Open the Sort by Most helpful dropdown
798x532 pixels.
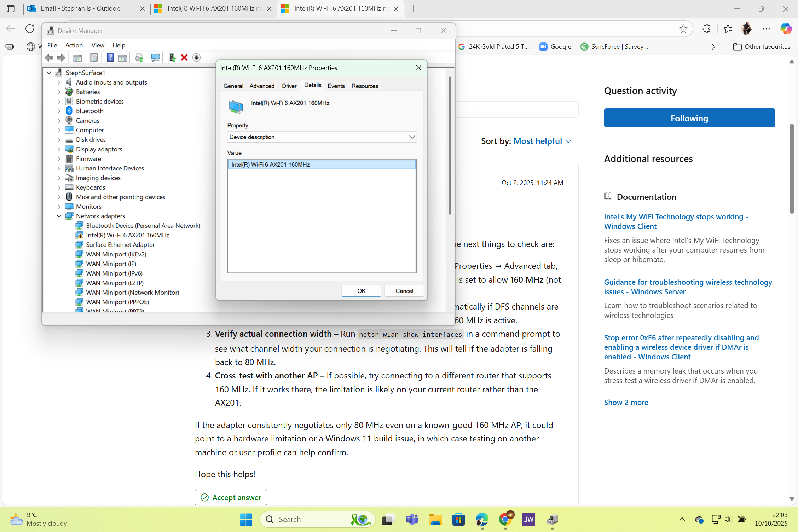(x=542, y=141)
